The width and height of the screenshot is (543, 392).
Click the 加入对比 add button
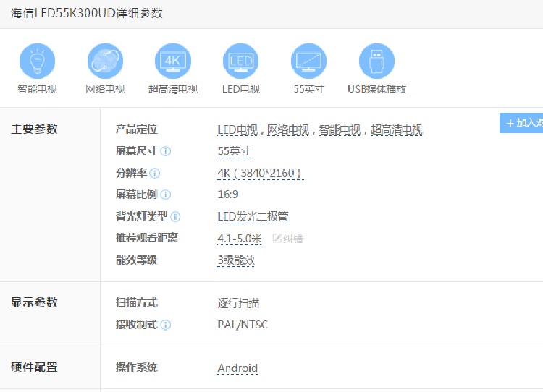(521, 123)
